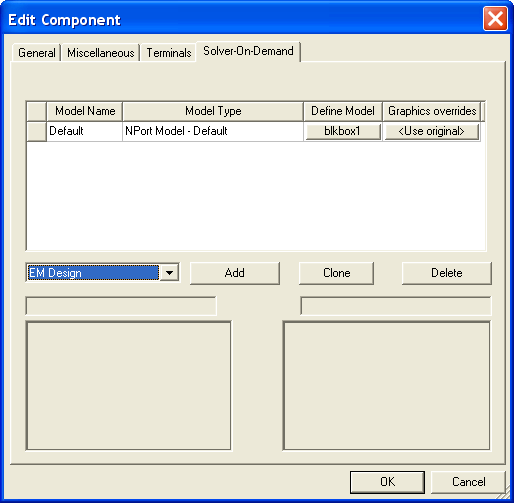Click the Define Model column header
Image resolution: width=514 pixels, height=503 pixels.
click(343, 111)
